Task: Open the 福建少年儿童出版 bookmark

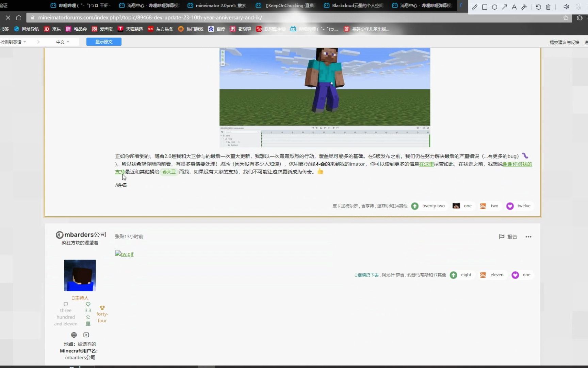Action: [x=366, y=29]
